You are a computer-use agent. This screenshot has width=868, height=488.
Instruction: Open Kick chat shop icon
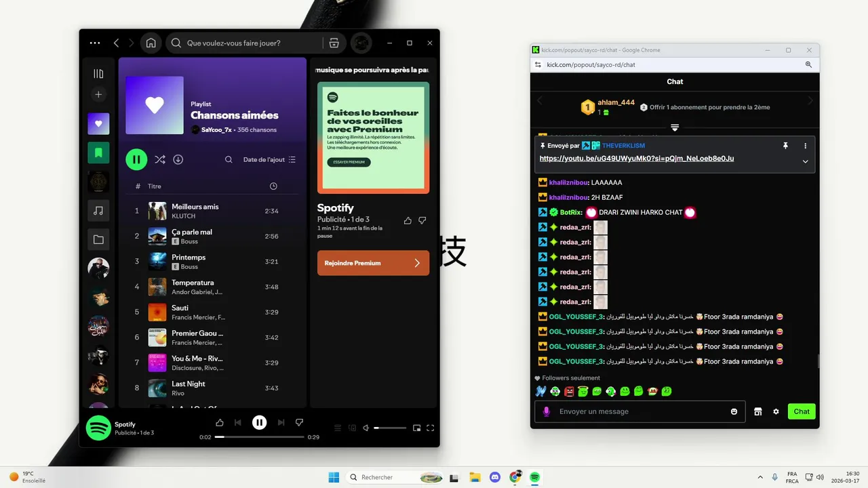[x=758, y=411]
